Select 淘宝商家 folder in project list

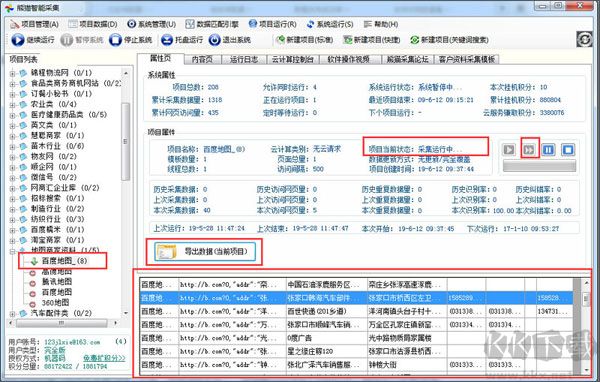[57, 240]
